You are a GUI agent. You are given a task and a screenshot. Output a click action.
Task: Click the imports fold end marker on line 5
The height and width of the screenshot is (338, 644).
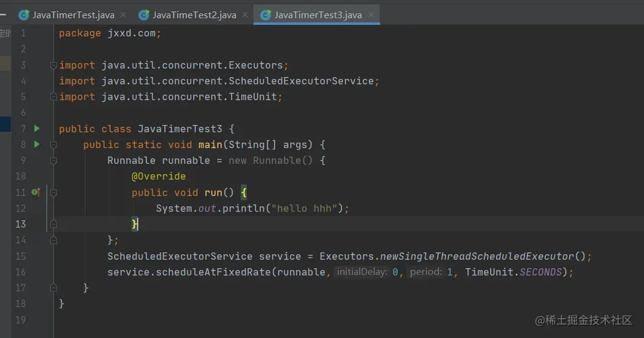(53, 97)
